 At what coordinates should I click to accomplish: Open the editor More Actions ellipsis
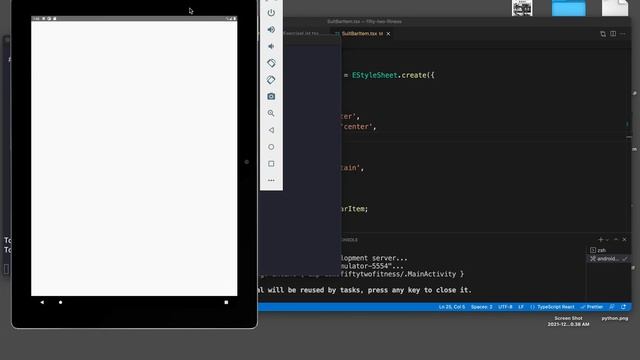pyautogui.click(x=623, y=34)
